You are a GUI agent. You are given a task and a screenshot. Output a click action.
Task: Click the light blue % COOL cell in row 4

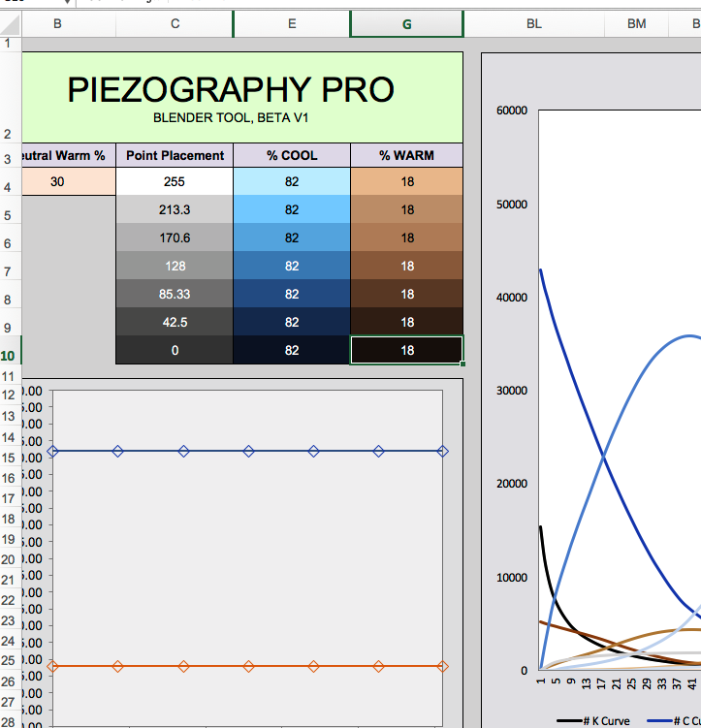(x=292, y=181)
